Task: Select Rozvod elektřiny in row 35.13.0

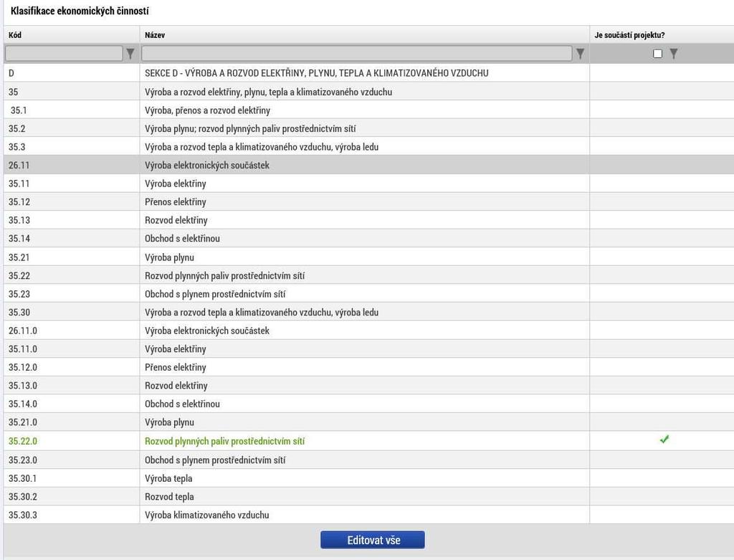Action: pos(176,385)
